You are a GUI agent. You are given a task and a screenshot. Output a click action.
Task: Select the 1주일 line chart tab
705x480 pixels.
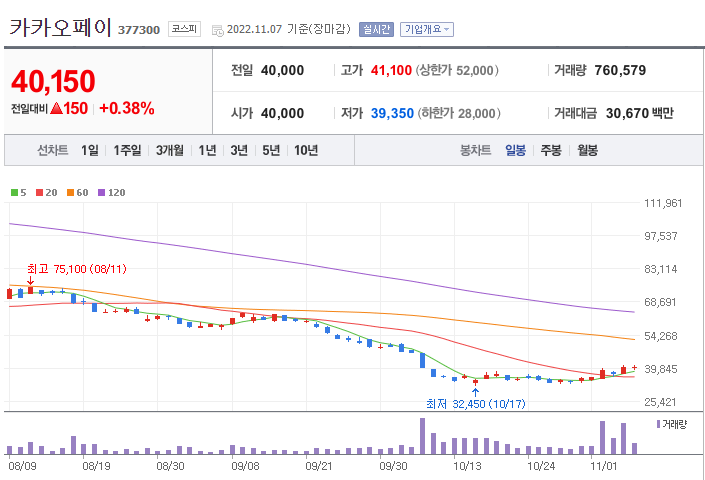[127, 150]
